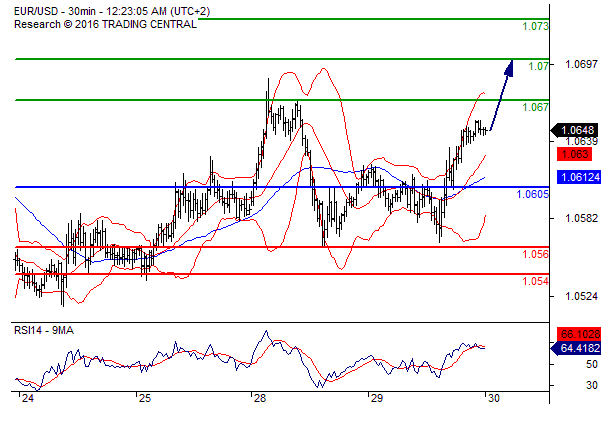Screen dimensions: 601x423
Task: Click the black 1.0648 current price tag
Action: [575, 130]
